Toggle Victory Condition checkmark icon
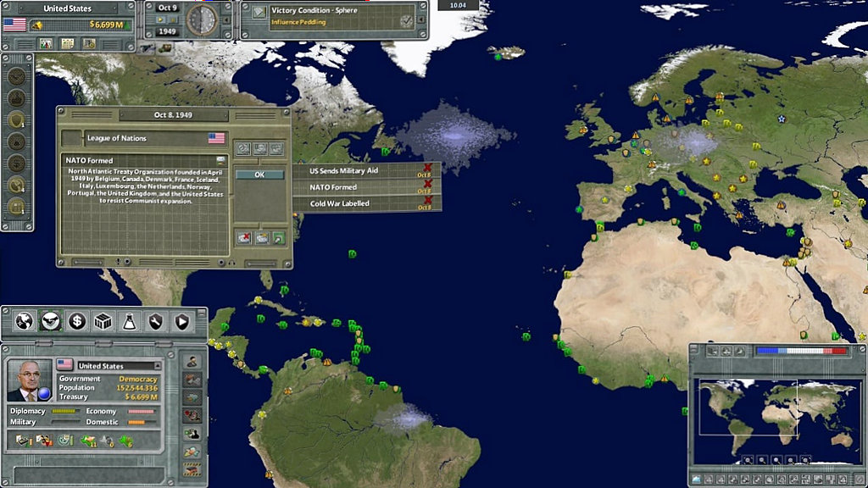The width and height of the screenshot is (868, 488). (407, 20)
